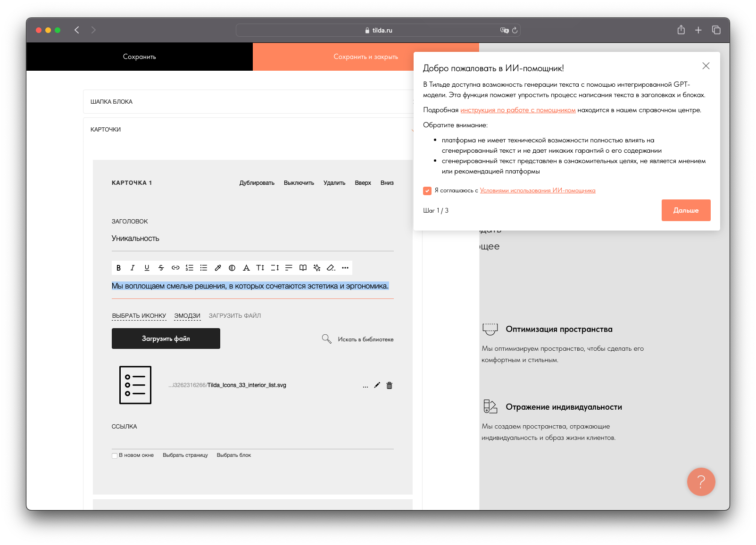Screen dimensions: 756x545
Task: Click the uploaded list icon thumbnail
Action: pos(135,385)
